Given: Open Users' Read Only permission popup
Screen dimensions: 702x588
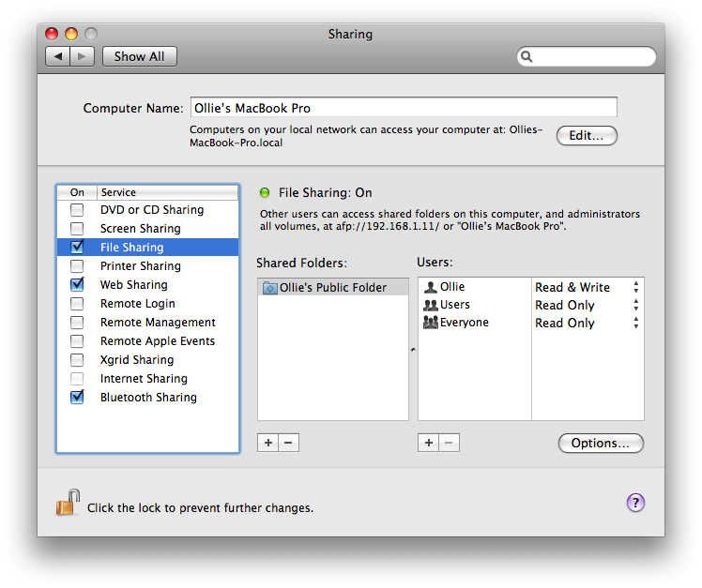Looking at the screenshot, I should click(588, 305).
